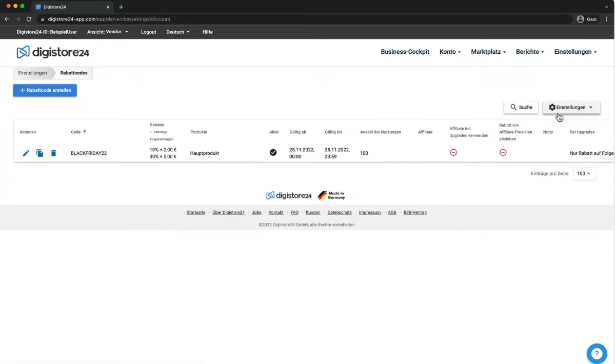Delete BLACKFRIDAY22 code with trash icon
Viewport: 615px width, 364px height.
click(53, 153)
